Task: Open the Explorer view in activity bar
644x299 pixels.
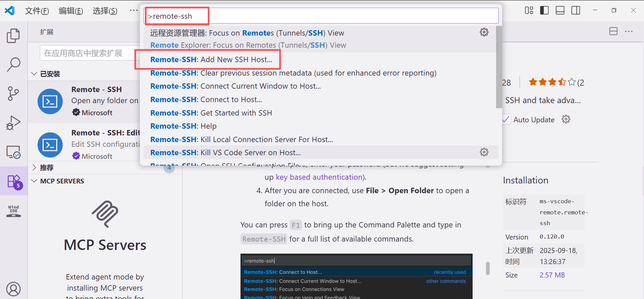Action: 13,36
